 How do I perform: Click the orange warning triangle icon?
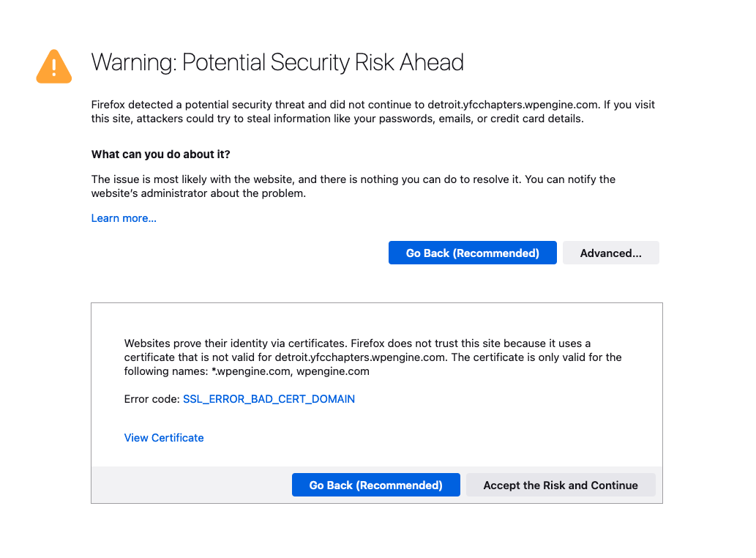54,67
